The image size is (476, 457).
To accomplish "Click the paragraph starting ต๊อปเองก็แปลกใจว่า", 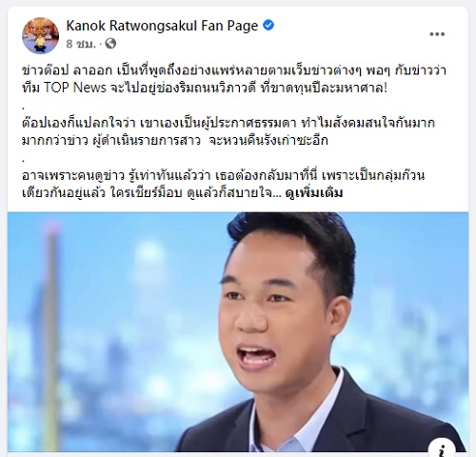I will [228, 131].
